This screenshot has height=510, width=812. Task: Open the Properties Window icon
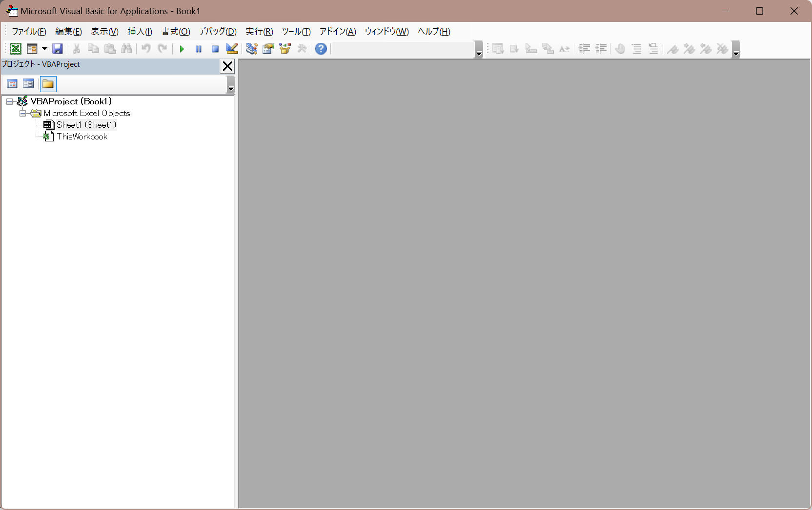(268, 49)
